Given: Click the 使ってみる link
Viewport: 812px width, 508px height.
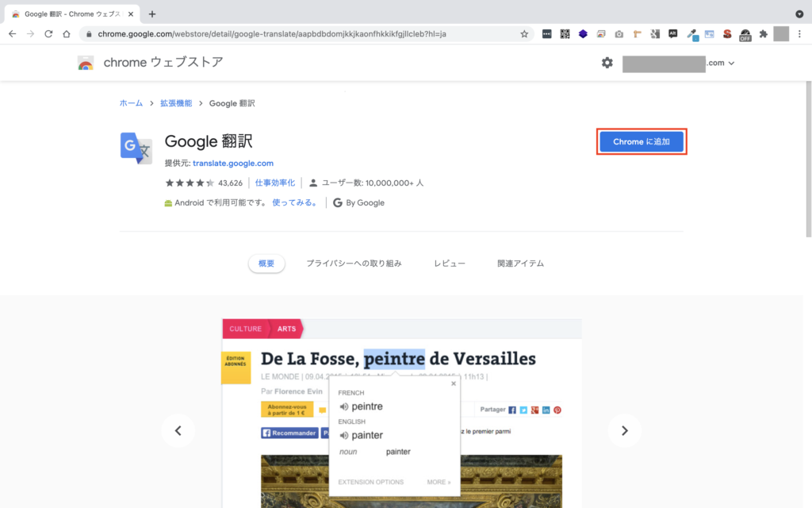Looking at the screenshot, I should coord(295,202).
